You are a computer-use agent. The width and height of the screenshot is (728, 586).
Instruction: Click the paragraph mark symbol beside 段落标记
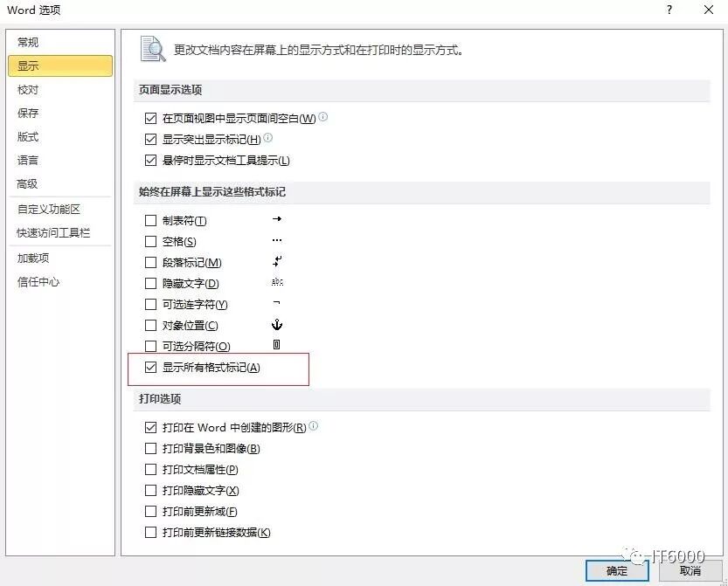tap(277, 261)
